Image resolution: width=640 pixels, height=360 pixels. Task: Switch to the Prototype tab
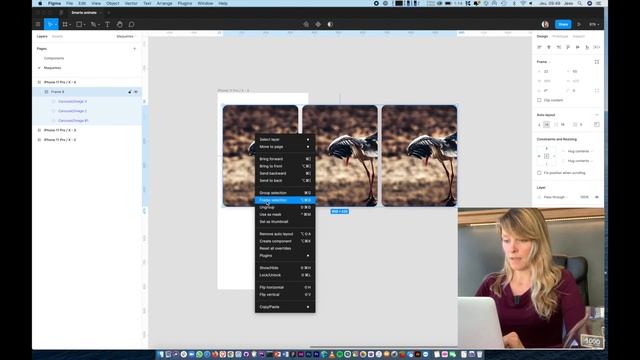pos(560,37)
